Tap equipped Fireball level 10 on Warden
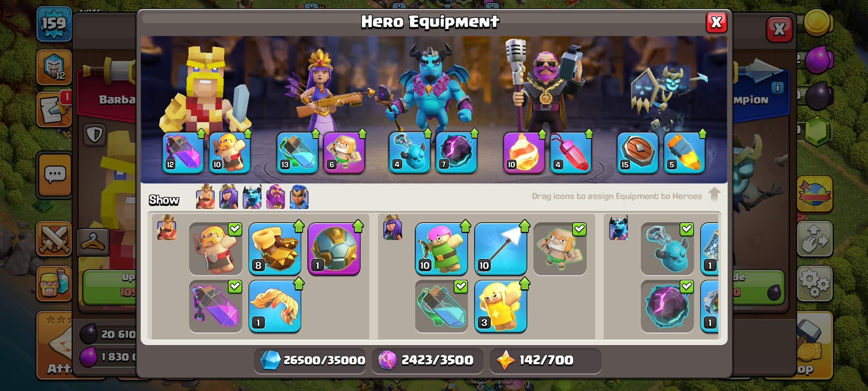This screenshot has height=391, width=868. tap(524, 152)
